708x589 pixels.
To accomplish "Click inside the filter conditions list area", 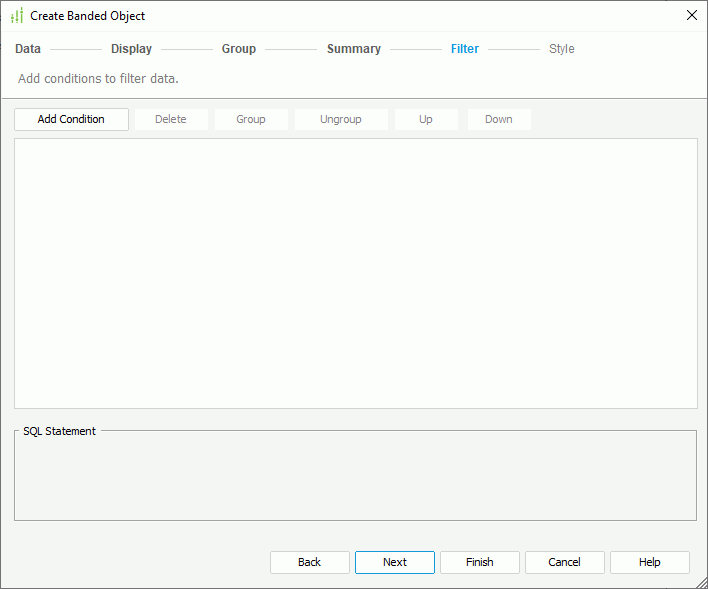I will 356,274.
